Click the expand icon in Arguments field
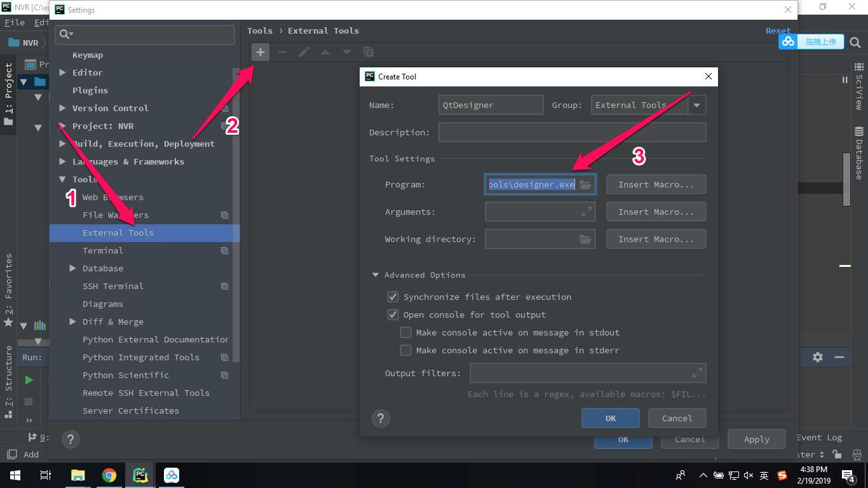This screenshot has height=488, width=868. pyautogui.click(x=587, y=212)
